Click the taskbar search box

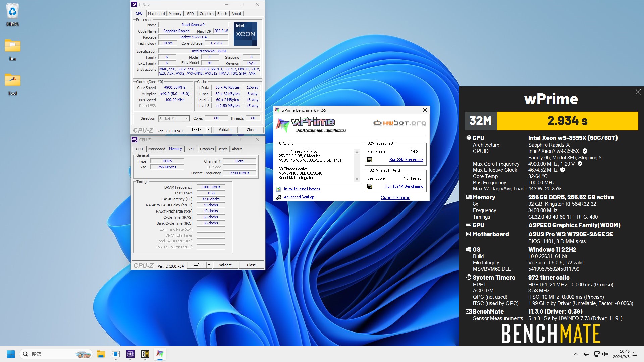pyautogui.click(x=56, y=354)
